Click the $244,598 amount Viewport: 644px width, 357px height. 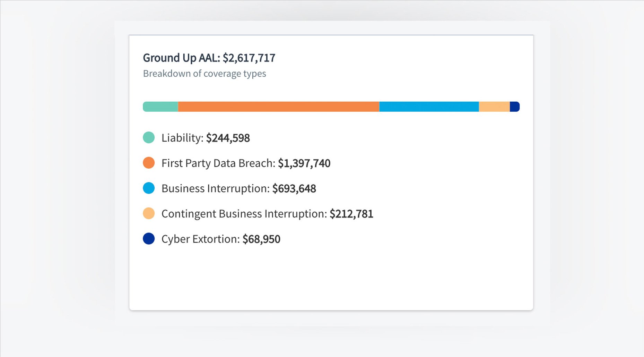(x=228, y=138)
